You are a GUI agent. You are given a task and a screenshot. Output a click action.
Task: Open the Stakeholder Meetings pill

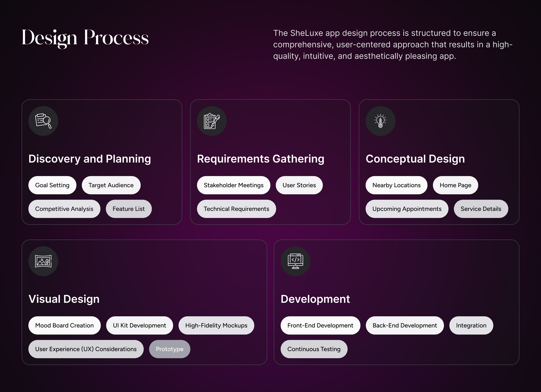tap(233, 185)
